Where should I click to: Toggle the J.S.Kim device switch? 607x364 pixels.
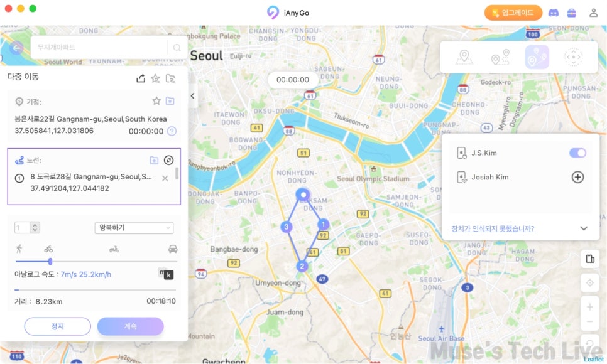577,153
